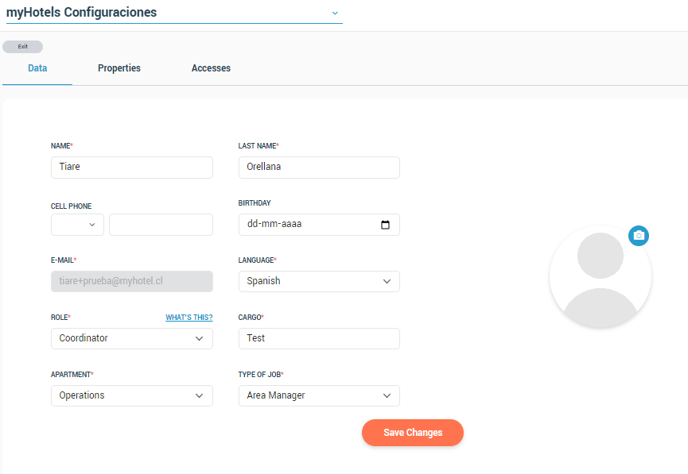
Task: Click the Exit button
Action: 23,47
